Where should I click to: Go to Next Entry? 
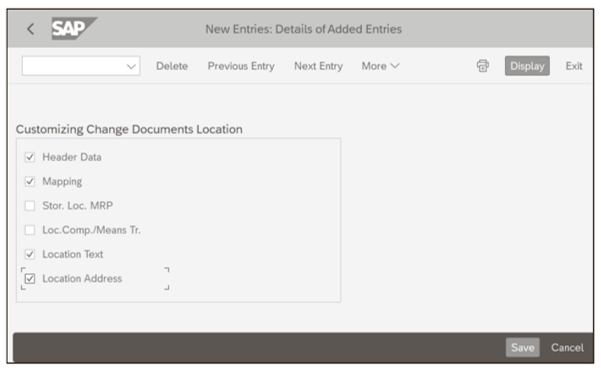click(318, 66)
